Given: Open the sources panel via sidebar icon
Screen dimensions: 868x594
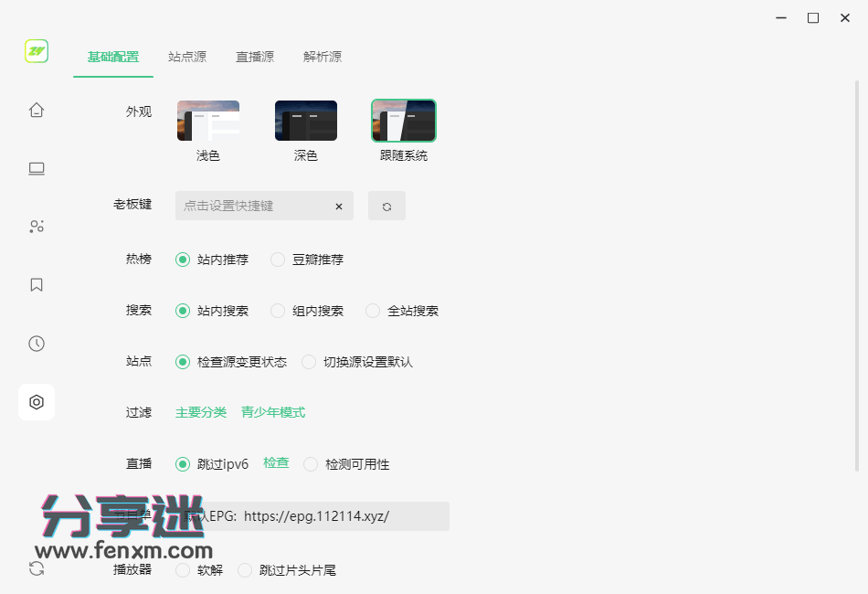Looking at the screenshot, I should 37,226.
